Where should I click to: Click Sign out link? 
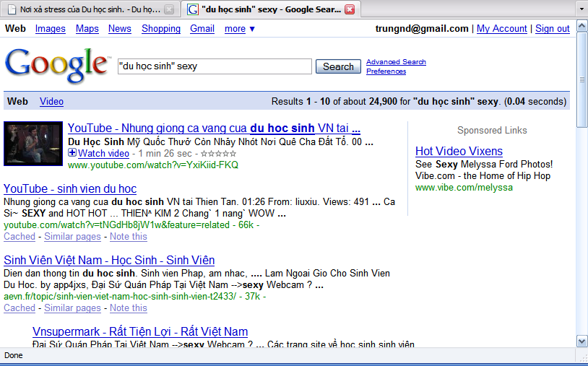click(553, 29)
